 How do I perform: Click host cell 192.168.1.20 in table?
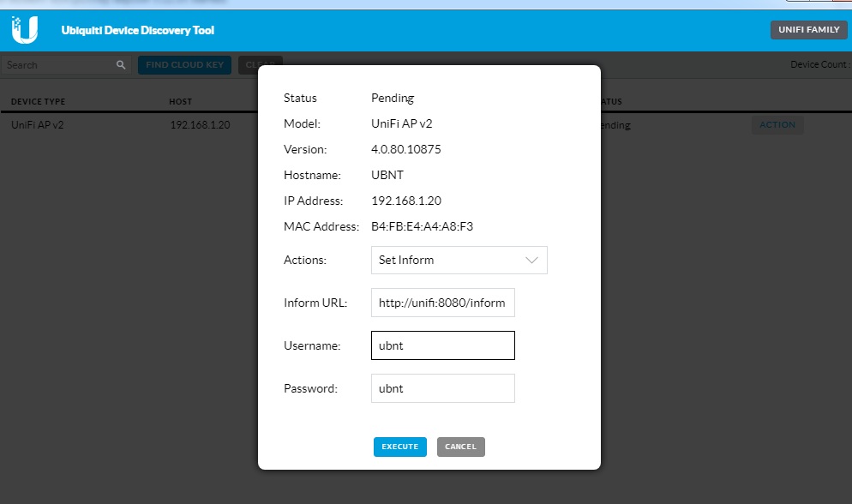[x=200, y=125]
